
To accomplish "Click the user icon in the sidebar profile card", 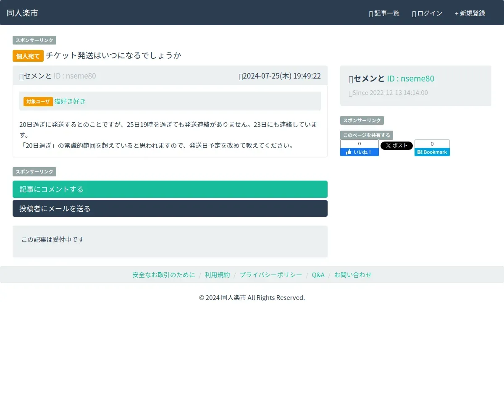I will click(351, 79).
